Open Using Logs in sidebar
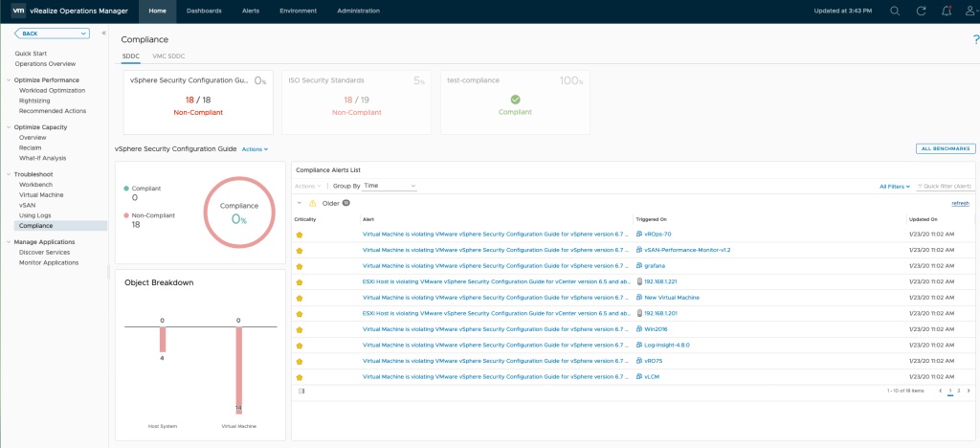The image size is (980, 448). 35,215
